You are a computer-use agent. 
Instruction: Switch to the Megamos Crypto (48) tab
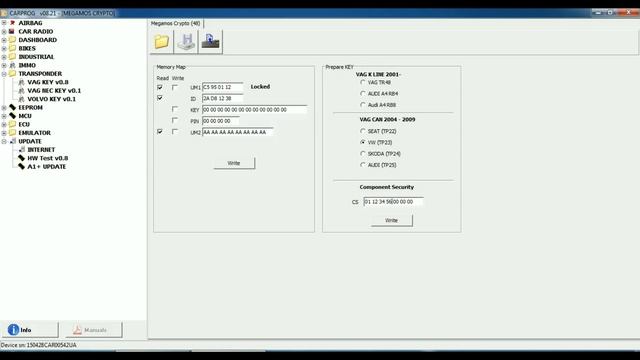(x=176, y=24)
